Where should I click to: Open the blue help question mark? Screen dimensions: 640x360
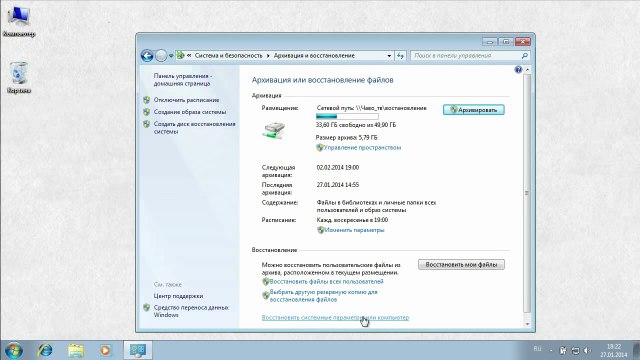[518, 70]
